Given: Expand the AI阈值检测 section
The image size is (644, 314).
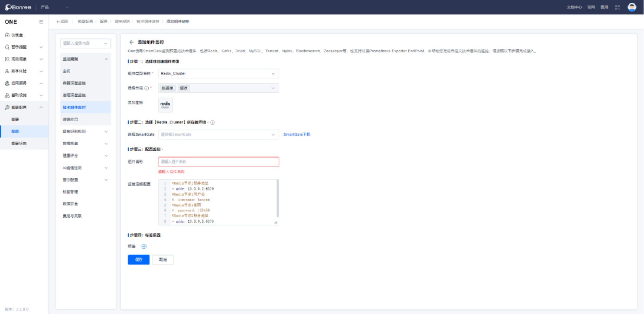Looking at the screenshot, I should [85, 168].
